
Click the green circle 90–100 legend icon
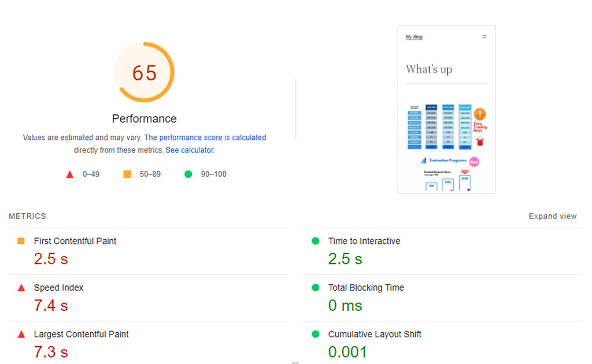click(188, 174)
